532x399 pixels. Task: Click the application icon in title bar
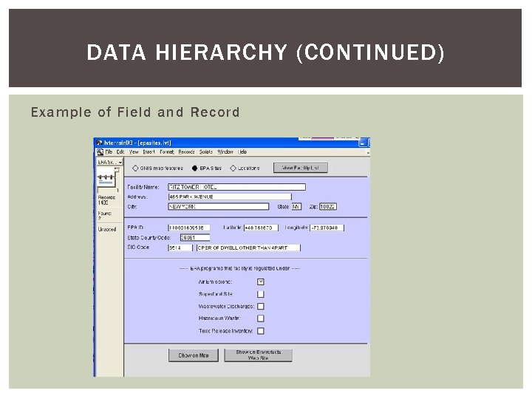pyautogui.click(x=99, y=143)
